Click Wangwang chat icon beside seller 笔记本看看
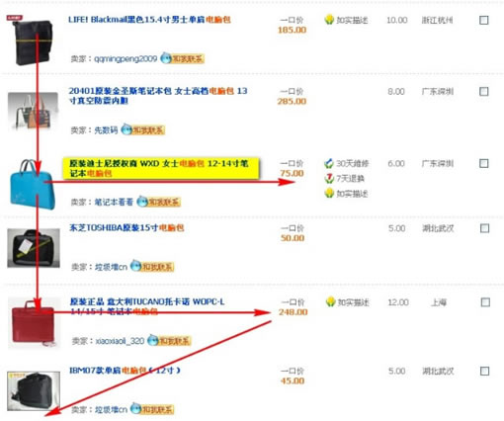The width and height of the screenshot is (504, 421). 158,202
